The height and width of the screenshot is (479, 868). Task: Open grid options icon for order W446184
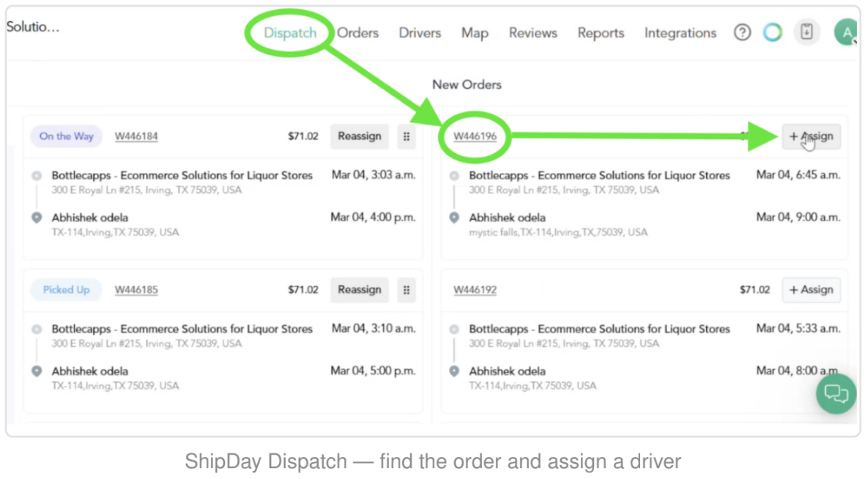[x=407, y=136]
